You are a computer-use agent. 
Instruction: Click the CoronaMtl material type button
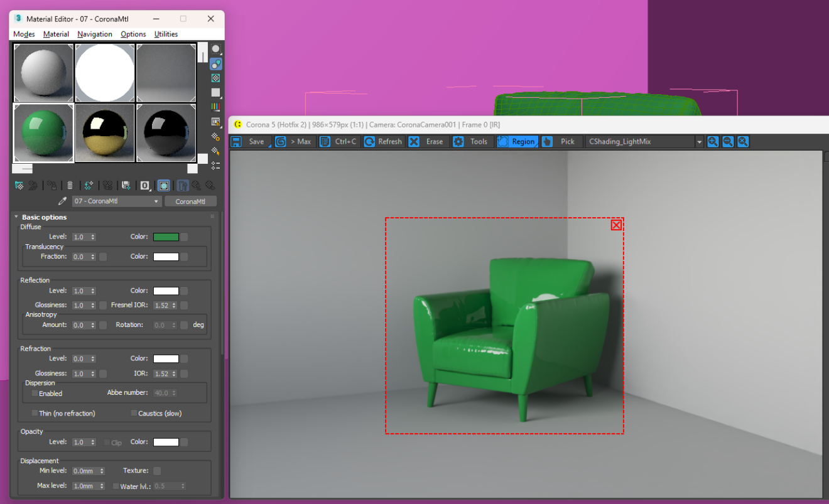click(190, 201)
